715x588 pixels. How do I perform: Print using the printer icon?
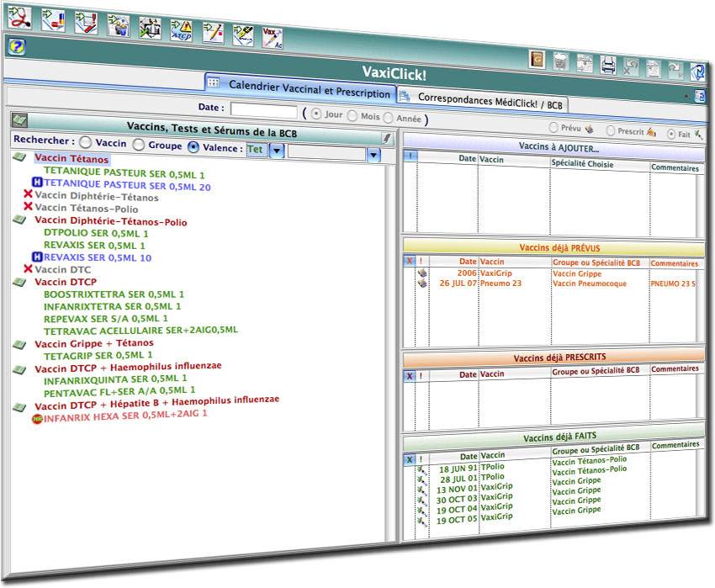(608, 66)
